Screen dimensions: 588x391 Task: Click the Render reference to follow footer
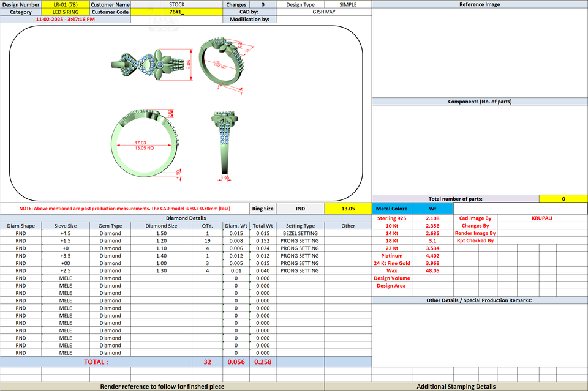162,387
